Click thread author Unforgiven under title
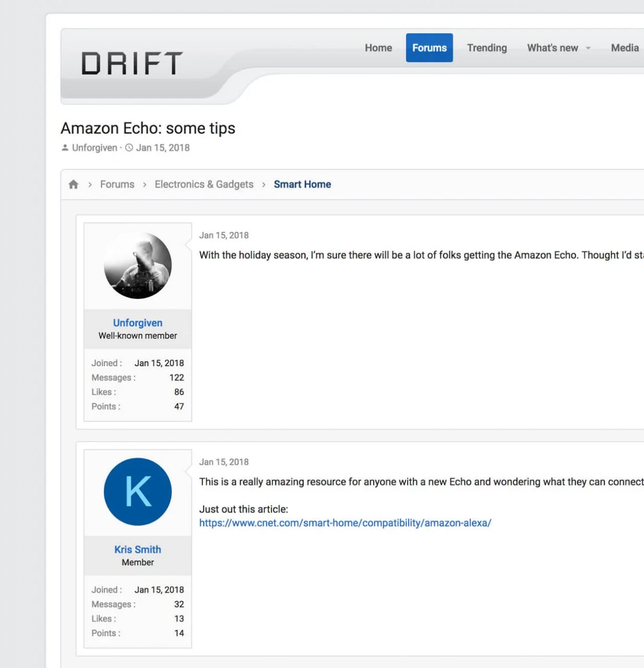Screen dimensions: 644x668 point(94,148)
